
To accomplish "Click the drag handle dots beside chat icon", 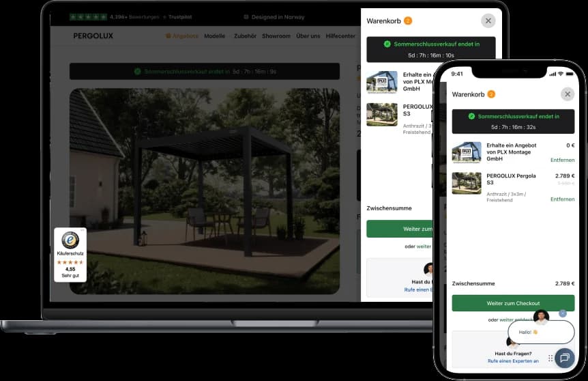I will [x=550, y=358].
